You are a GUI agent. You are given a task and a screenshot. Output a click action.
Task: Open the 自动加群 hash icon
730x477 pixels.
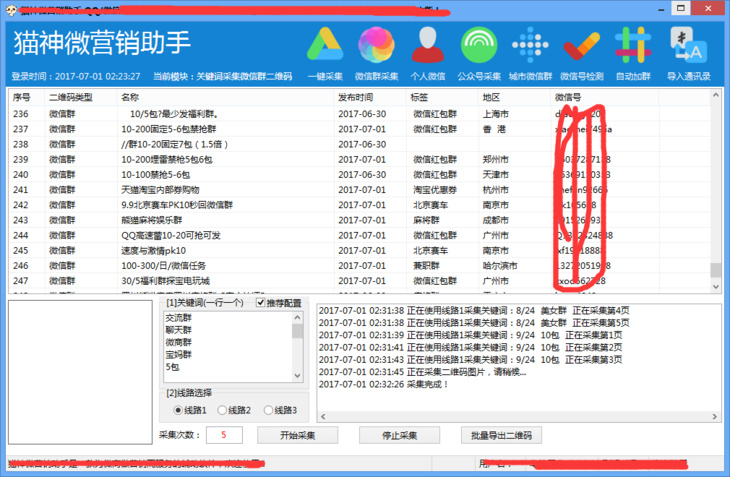pos(633,53)
